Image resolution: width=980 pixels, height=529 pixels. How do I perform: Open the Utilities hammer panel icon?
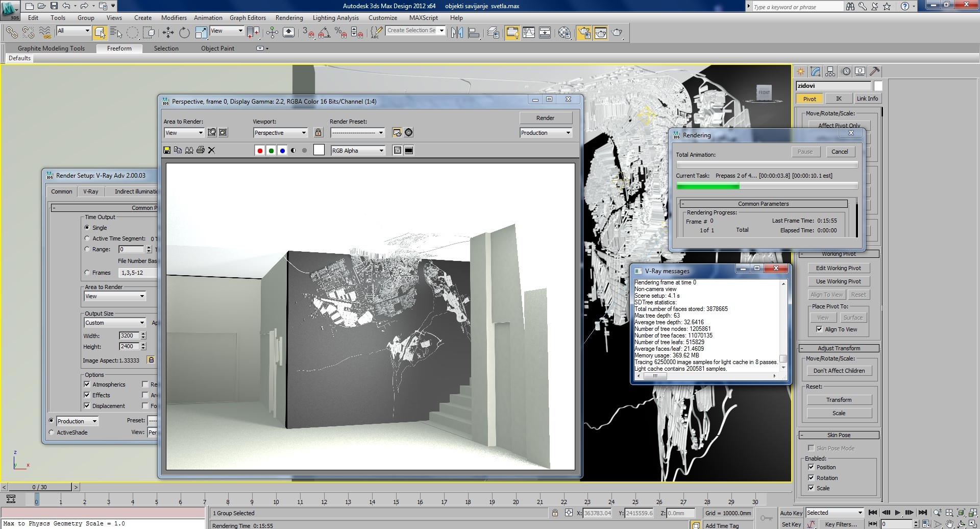(874, 71)
